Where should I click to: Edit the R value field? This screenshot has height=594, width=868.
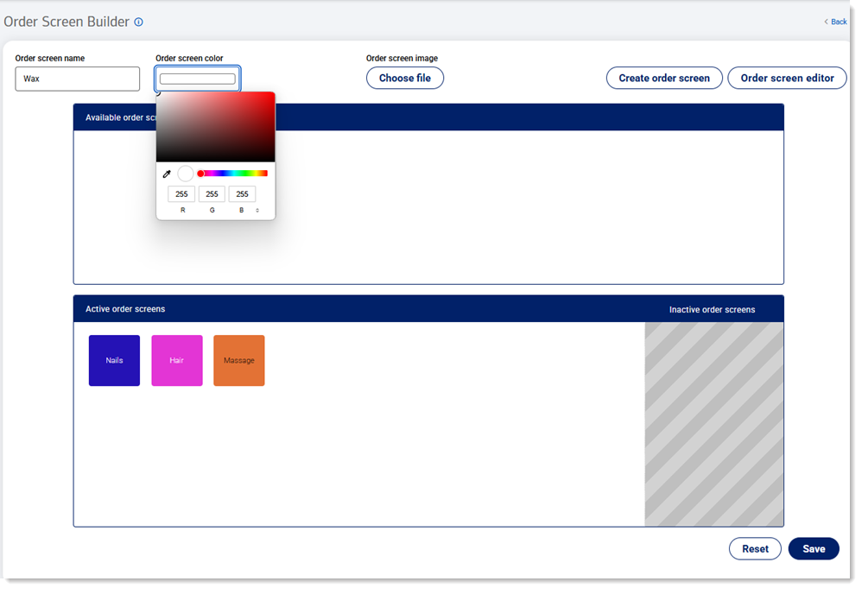tap(181, 194)
